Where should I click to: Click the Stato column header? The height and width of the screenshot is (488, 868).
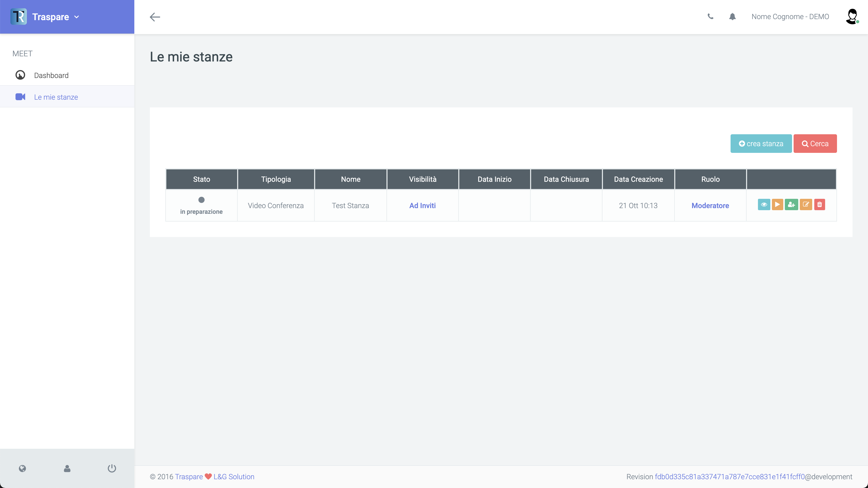tap(202, 179)
